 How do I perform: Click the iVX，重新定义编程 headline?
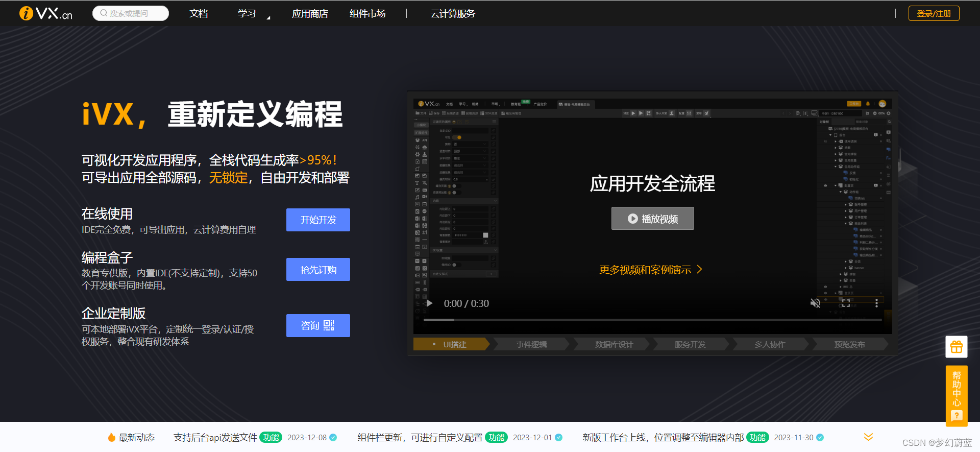(212, 114)
